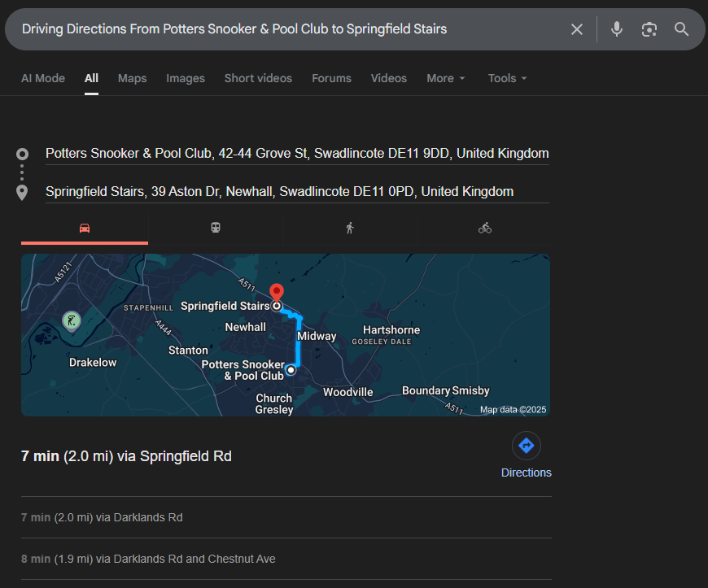Click the blue Directions arrow icon
Screen dimensions: 708x588
coord(526,446)
